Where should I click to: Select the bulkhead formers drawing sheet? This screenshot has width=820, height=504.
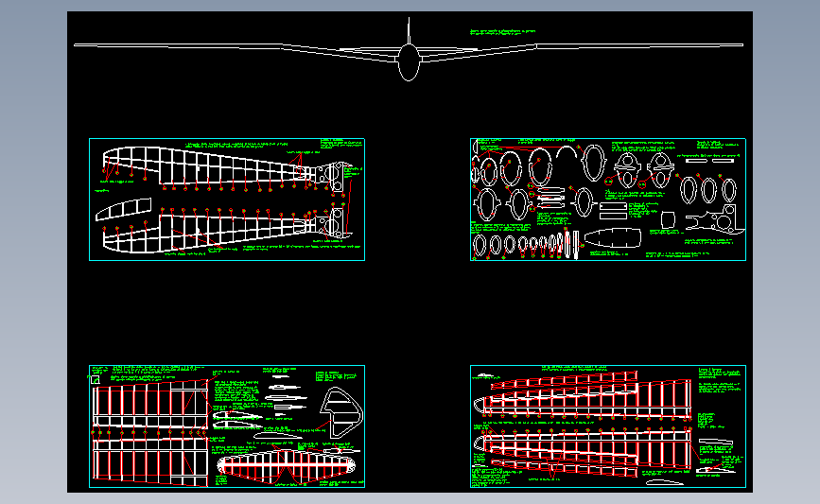608,200
